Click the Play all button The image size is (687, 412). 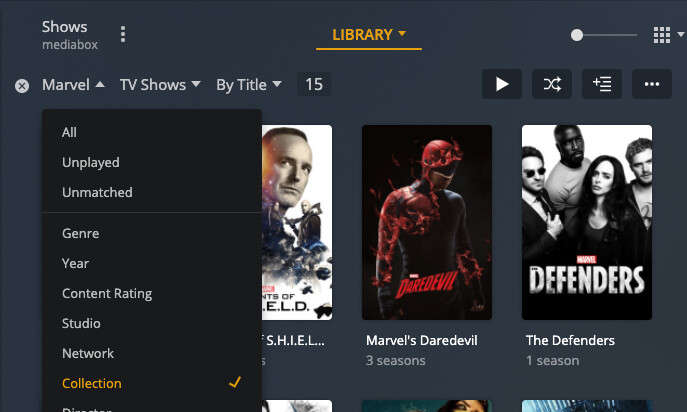pyautogui.click(x=502, y=84)
